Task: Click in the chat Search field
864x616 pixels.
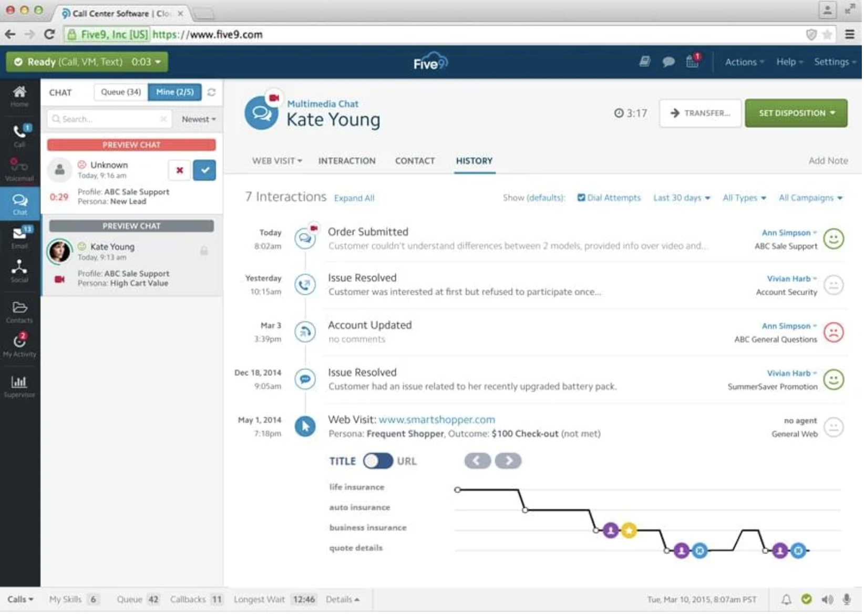Action: (x=110, y=120)
